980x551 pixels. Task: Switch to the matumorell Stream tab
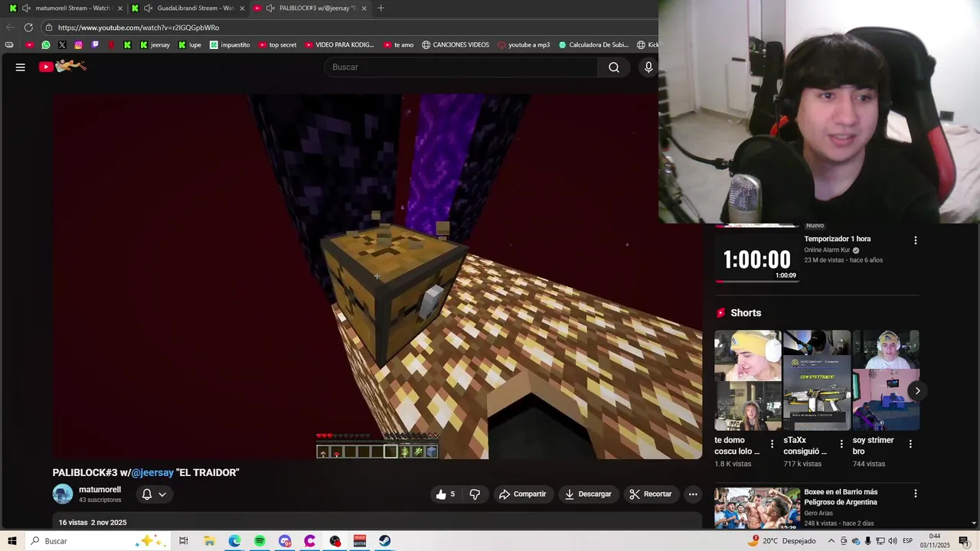coord(66,8)
